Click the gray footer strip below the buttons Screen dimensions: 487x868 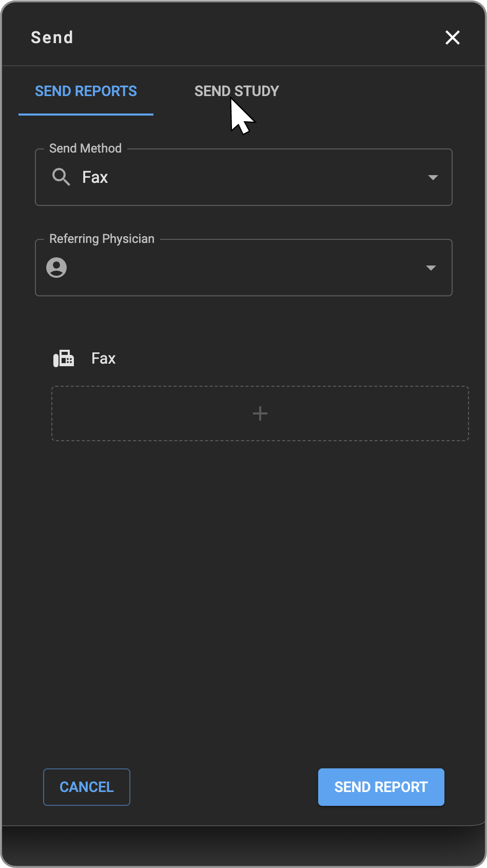243,845
